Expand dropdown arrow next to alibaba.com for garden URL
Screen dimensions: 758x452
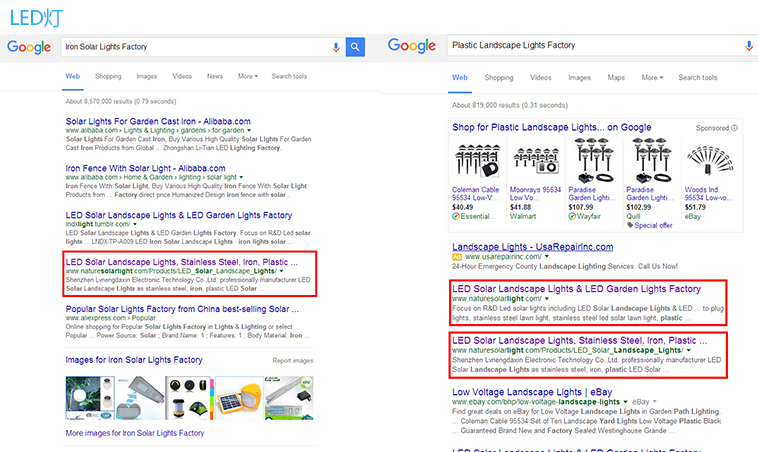[x=249, y=131]
